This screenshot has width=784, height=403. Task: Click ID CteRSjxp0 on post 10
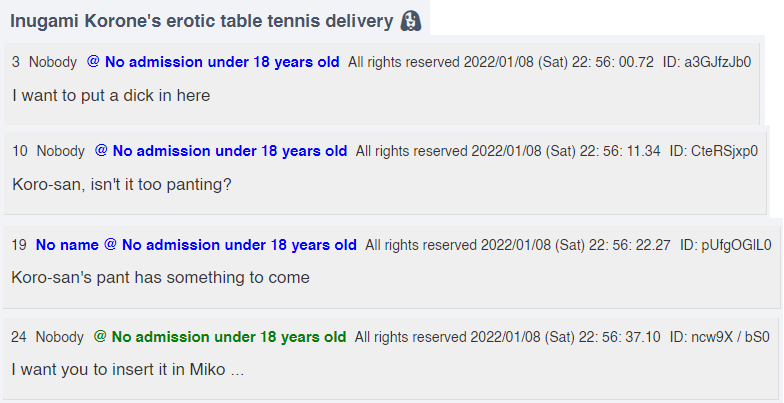point(714,151)
